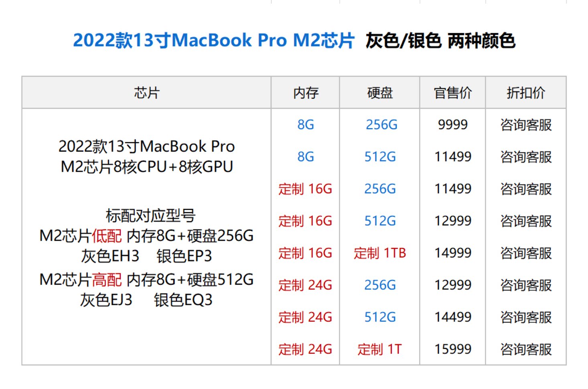Click "咨询客服" in the 14499 row
The height and width of the screenshot is (389, 588).
click(526, 317)
